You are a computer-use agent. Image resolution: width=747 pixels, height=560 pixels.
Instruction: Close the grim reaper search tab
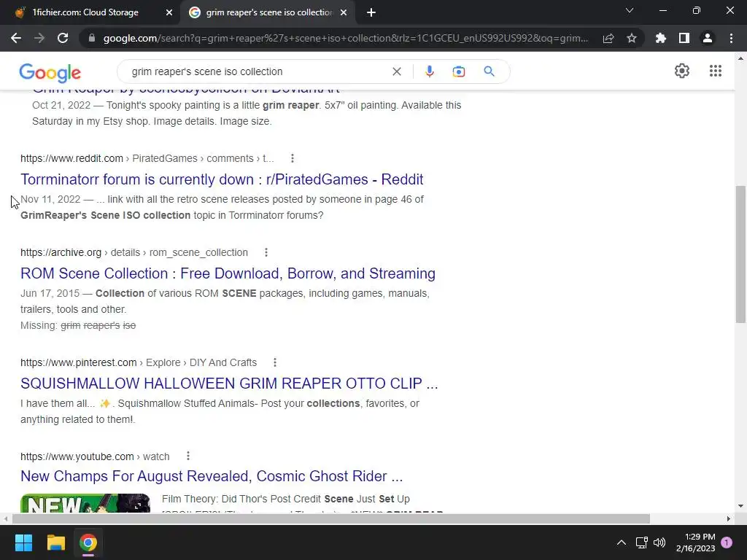(x=344, y=12)
